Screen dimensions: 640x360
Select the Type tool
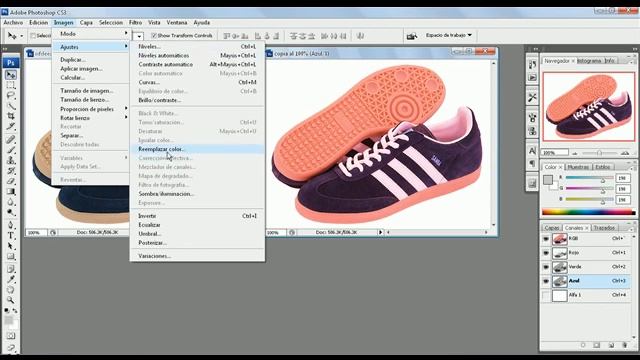tap(11, 236)
